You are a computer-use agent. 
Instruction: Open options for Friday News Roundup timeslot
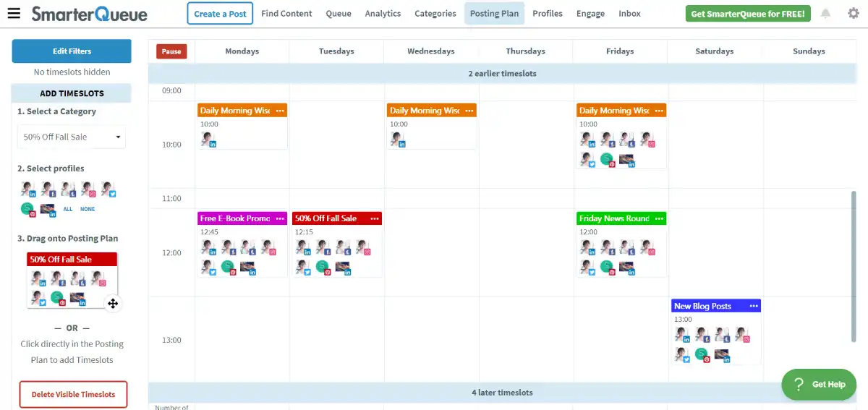658,218
